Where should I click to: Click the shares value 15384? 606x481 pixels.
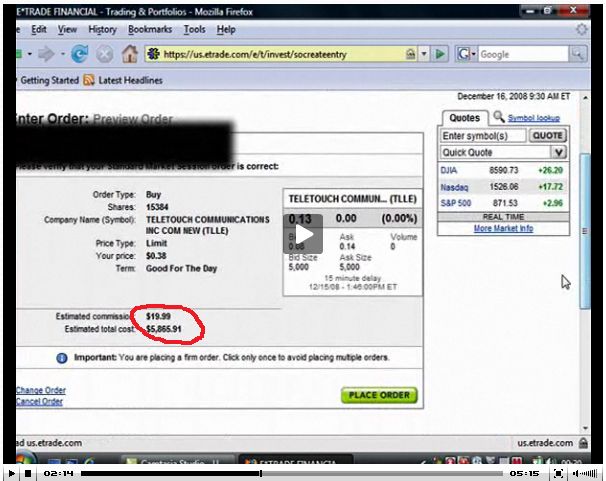click(x=157, y=207)
